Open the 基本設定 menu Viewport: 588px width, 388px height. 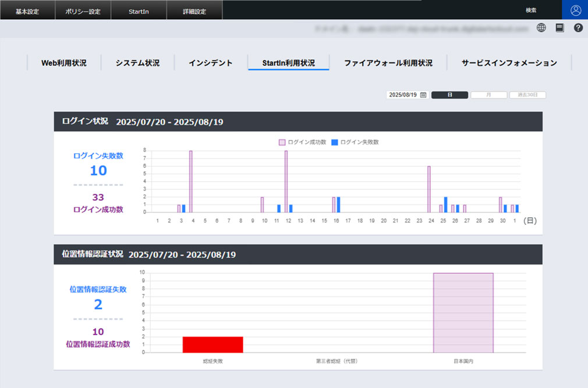click(x=27, y=10)
